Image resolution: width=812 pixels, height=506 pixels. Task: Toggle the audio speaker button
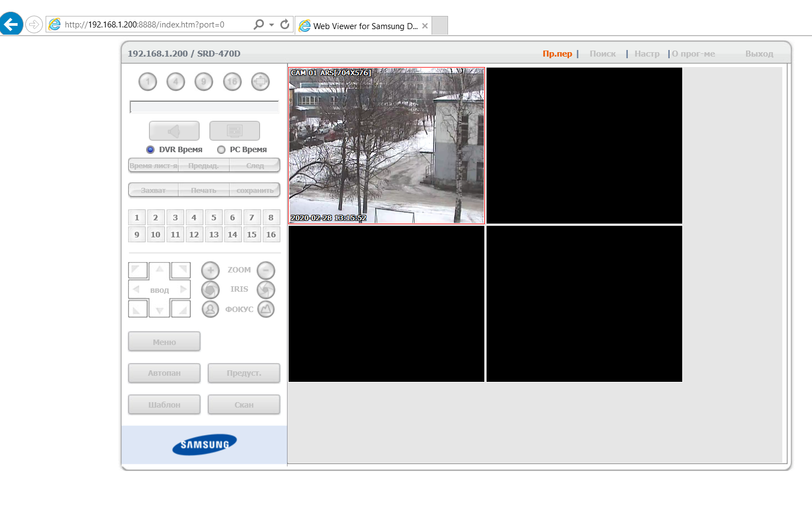[174, 131]
